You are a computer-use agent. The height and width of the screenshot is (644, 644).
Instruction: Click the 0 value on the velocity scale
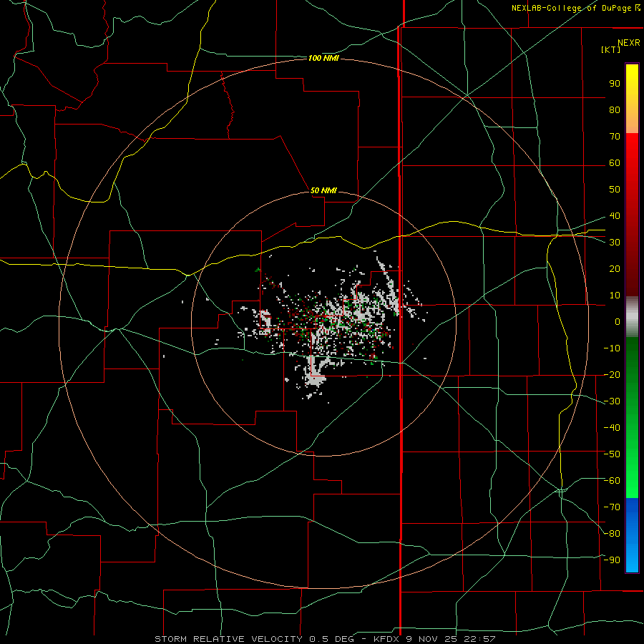(618, 321)
